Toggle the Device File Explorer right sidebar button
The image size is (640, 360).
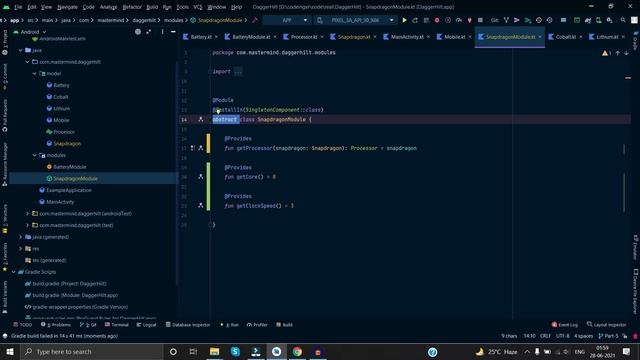[x=635, y=291]
